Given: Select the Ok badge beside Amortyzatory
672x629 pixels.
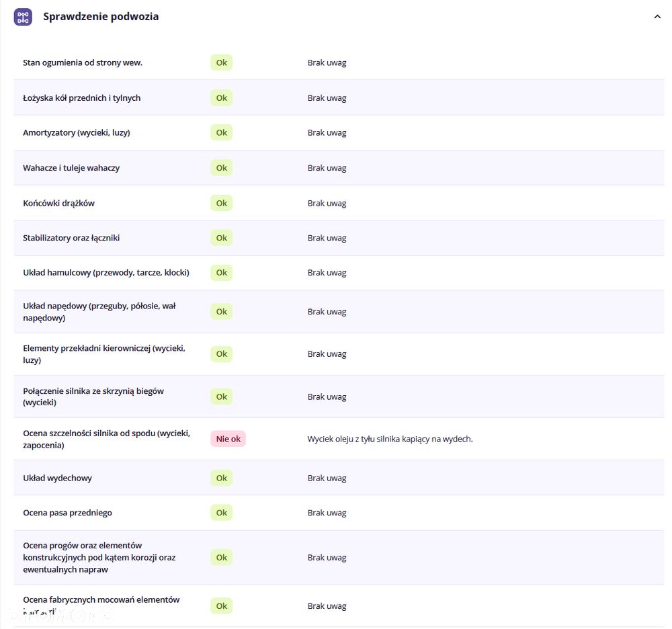Looking at the screenshot, I should [222, 133].
